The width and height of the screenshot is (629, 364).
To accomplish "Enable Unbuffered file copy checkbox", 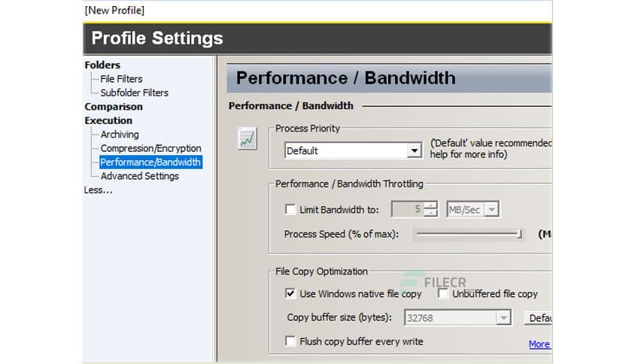I will click(443, 294).
